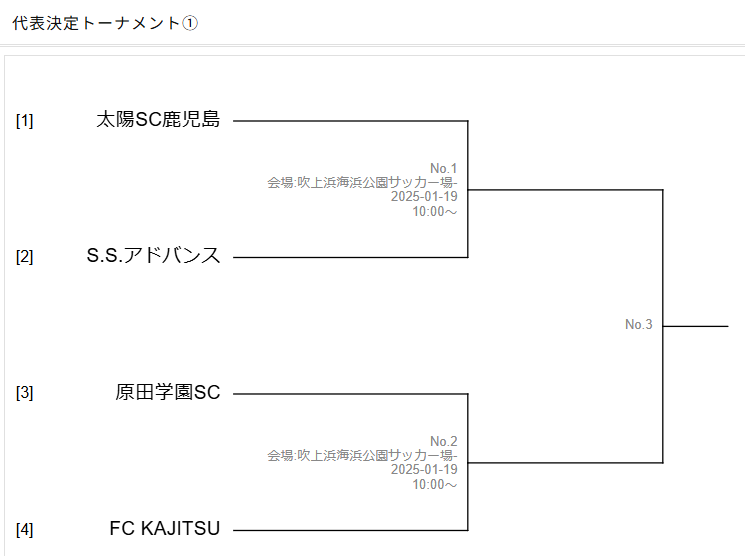Open match No.1 label
The width and height of the screenshot is (745, 556).
[443, 168]
